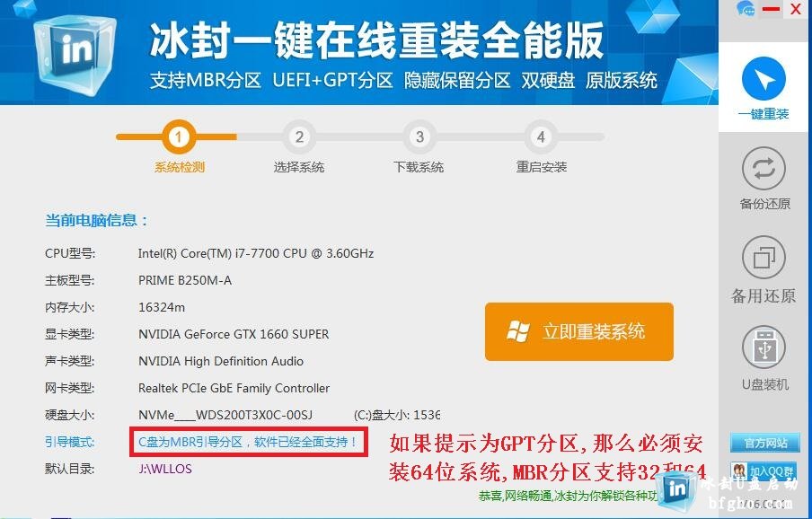This screenshot has width=812, height=519.
Task: Click the orange progress bar at step 1
Action: [x=177, y=137]
